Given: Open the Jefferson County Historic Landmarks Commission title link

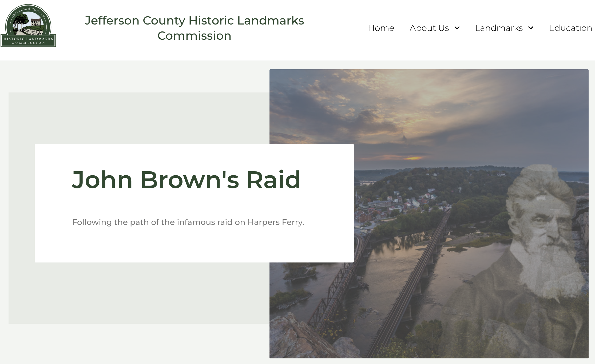Looking at the screenshot, I should click(194, 28).
